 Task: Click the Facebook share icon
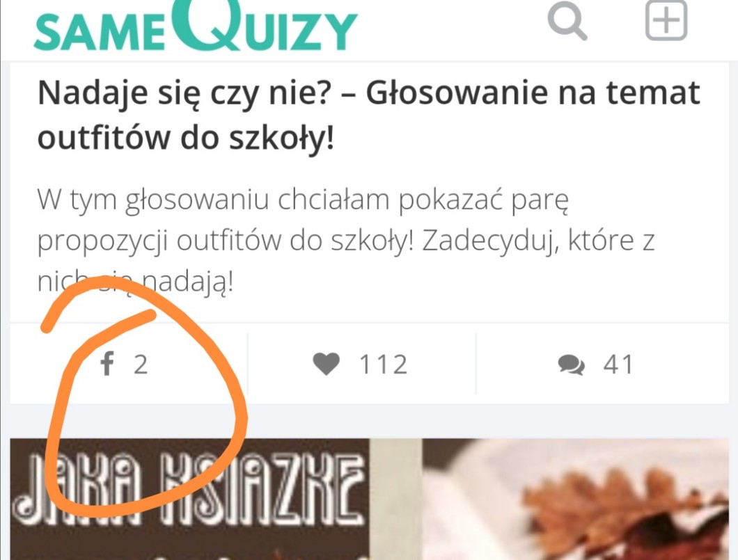pyautogui.click(x=107, y=364)
